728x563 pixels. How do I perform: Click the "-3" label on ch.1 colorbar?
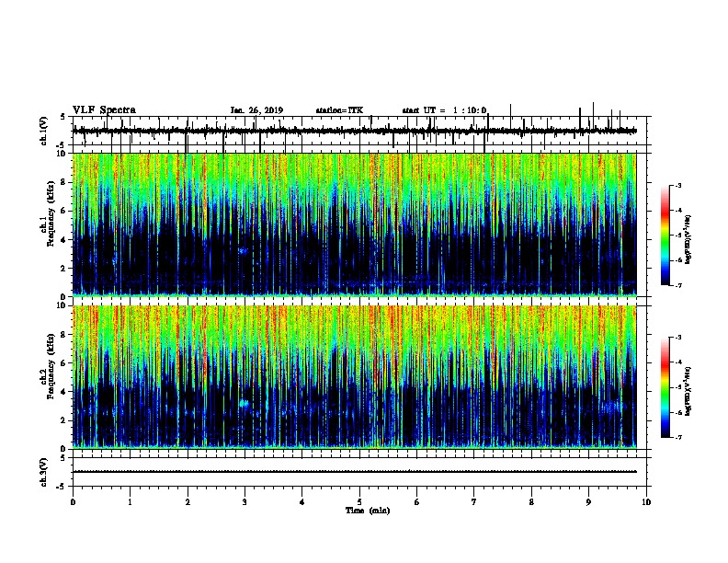pos(677,186)
